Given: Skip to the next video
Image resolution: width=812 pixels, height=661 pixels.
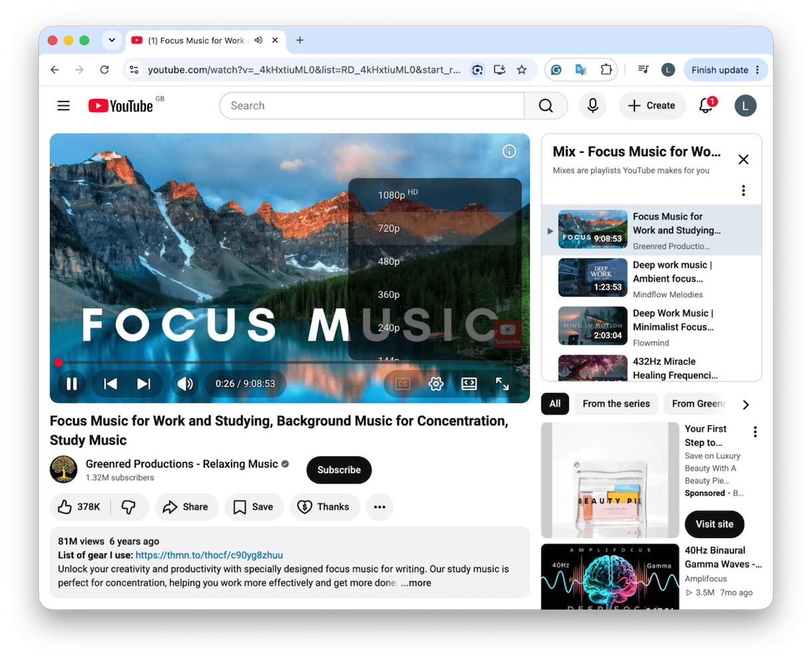Looking at the screenshot, I should (144, 384).
